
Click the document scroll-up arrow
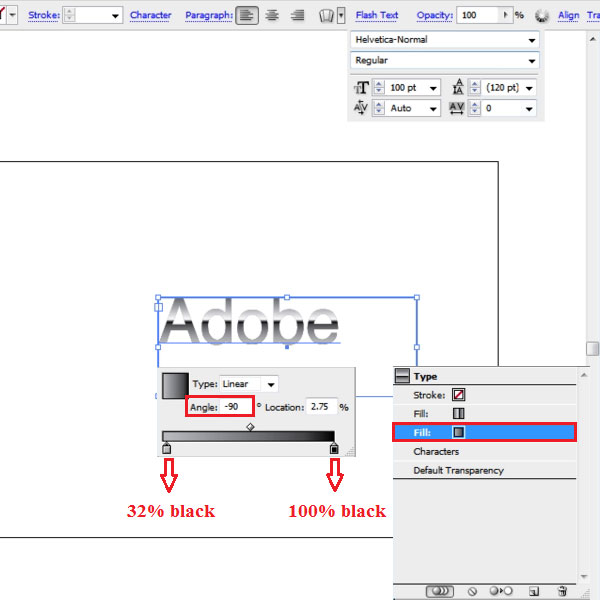click(x=593, y=39)
